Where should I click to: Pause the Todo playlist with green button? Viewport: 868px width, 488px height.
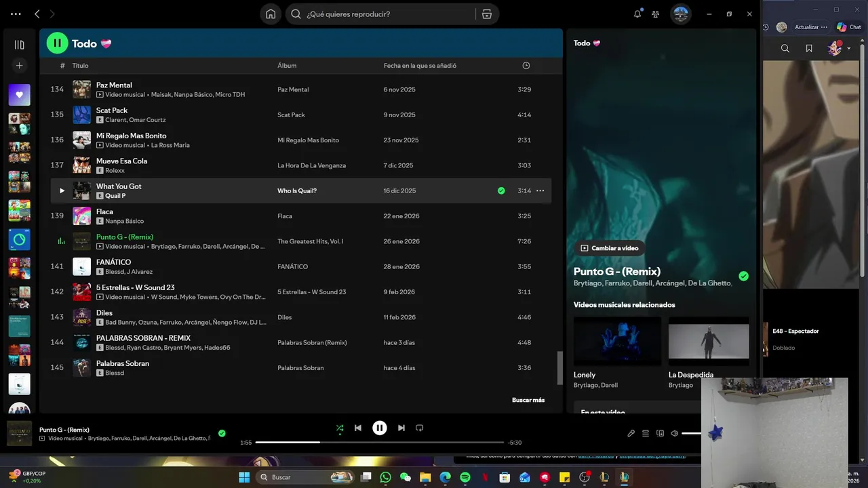tap(58, 43)
